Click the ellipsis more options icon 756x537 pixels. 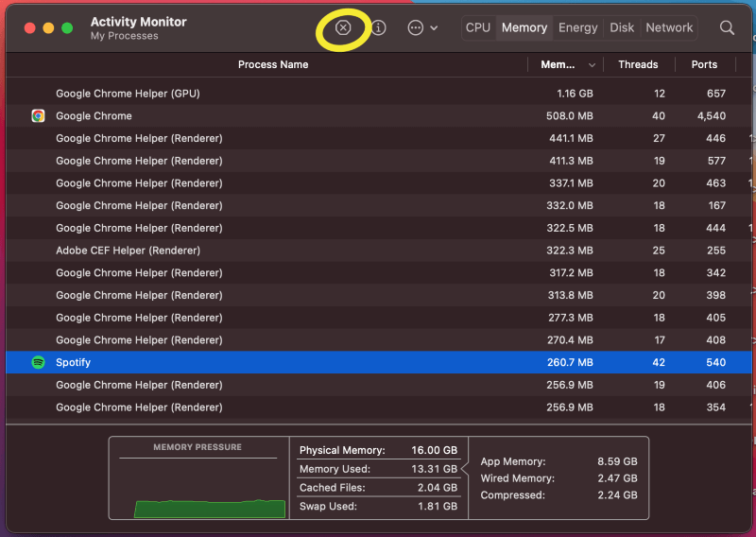tap(415, 28)
